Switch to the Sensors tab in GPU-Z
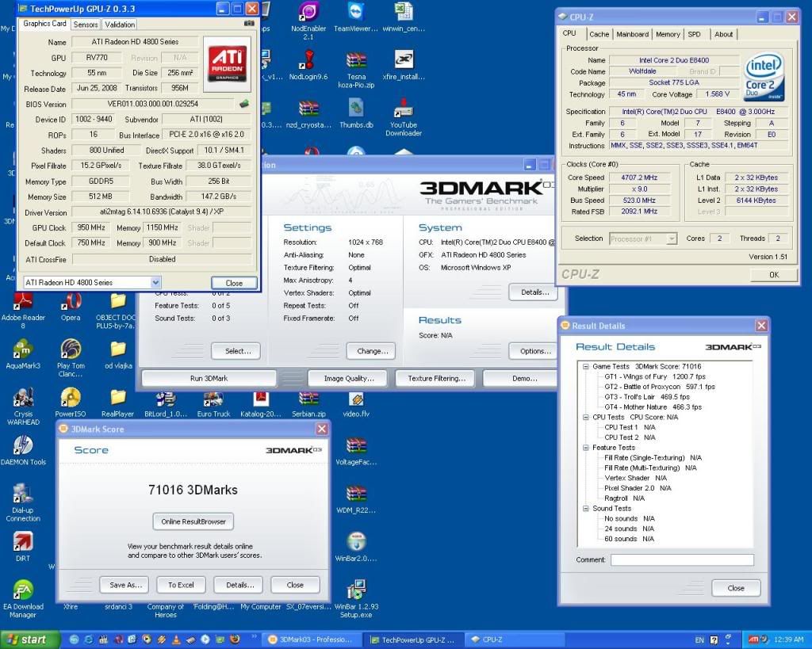 tap(86, 25)
